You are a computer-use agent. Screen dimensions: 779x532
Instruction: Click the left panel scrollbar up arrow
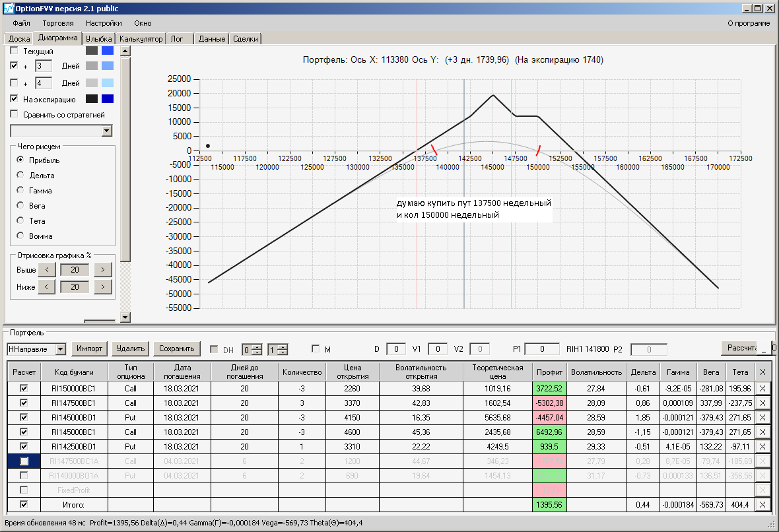point(125,51)
